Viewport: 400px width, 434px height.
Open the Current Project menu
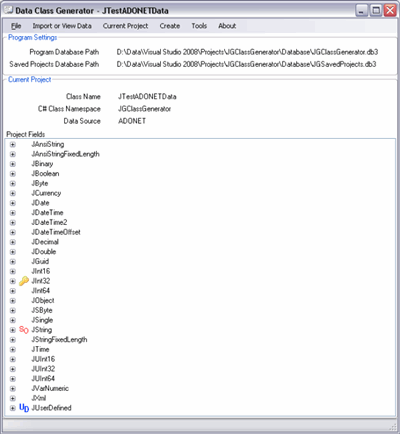tap(125, 26)
